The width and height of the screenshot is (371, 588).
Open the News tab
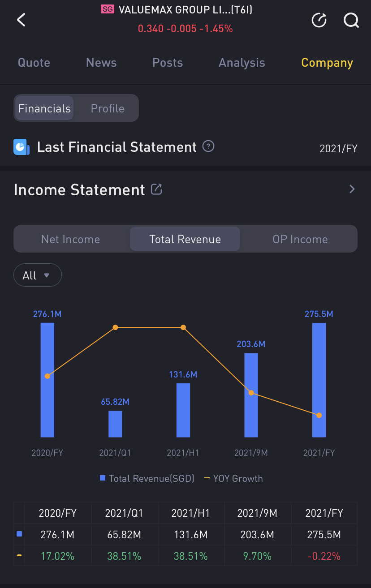click(101, 63)
